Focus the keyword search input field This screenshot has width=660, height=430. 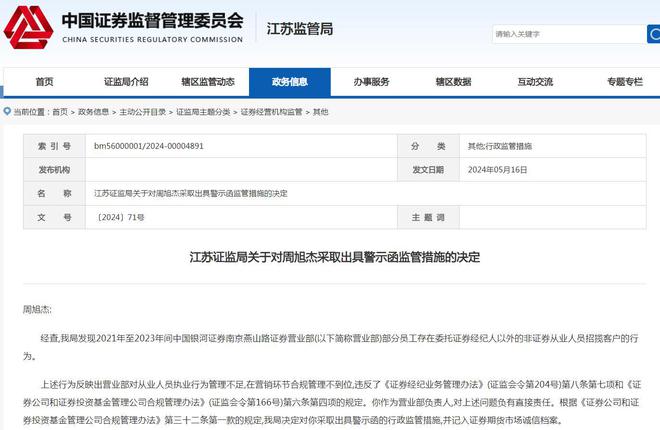pos(570,34)
